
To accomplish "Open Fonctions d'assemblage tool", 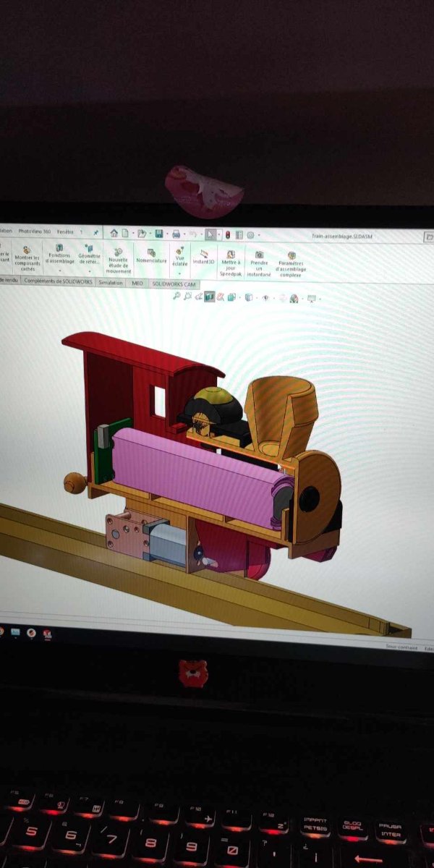I will tap(61, 255).
